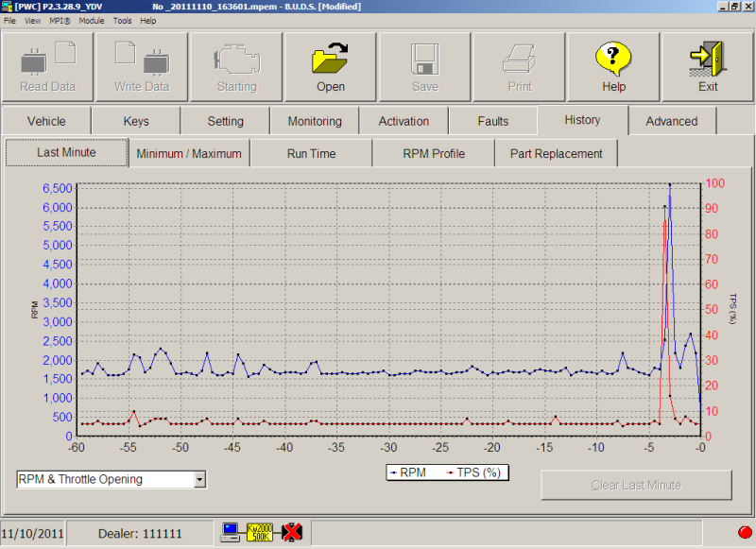Click the Save floppy disk button
Viewport: 756px width, 549px height.
[x=424, y=67]
